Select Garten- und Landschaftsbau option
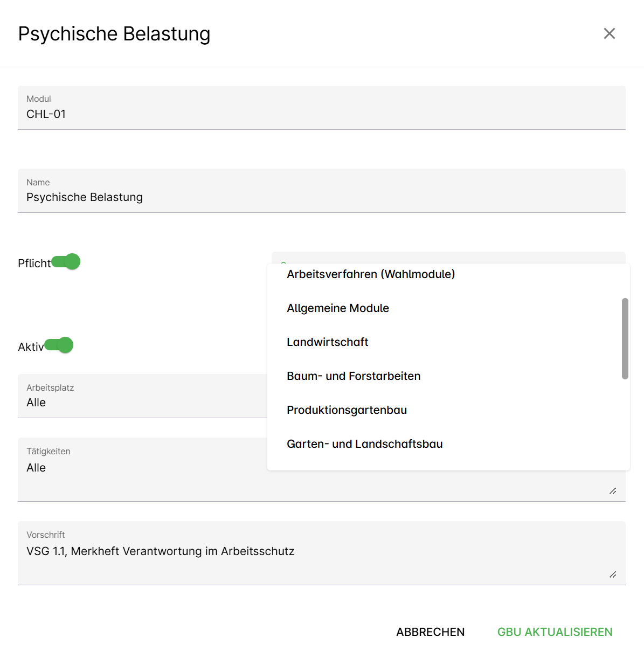 tap(364, 444)
